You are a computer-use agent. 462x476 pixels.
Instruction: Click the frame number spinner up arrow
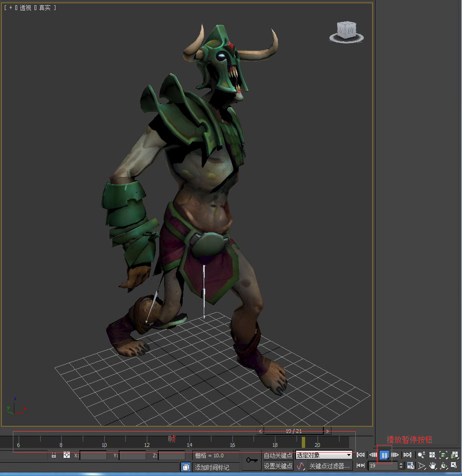(x=401, y=463)
